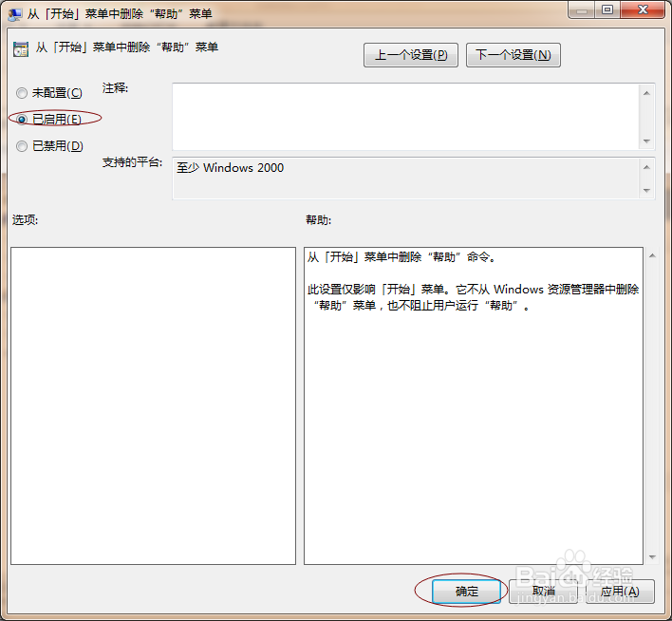672x621 pixels.
Task: Apply changes with 应用(A) button
Action: coord(620,592)
